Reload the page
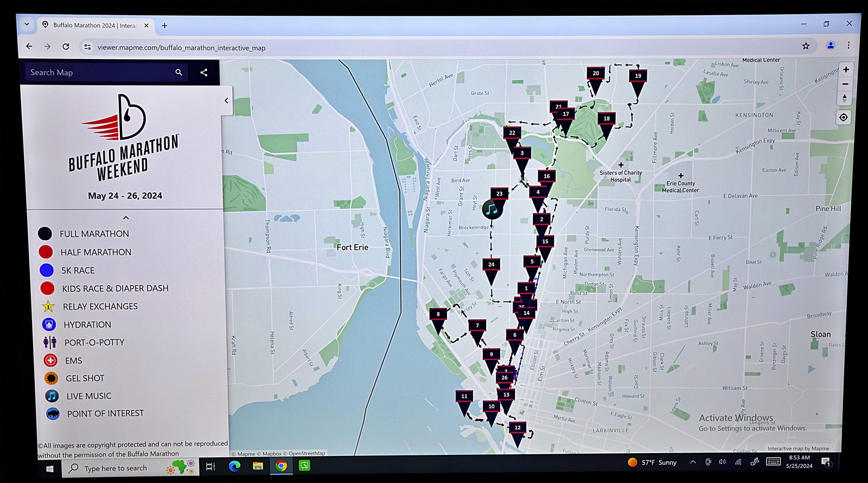 [x=66, y=47]
